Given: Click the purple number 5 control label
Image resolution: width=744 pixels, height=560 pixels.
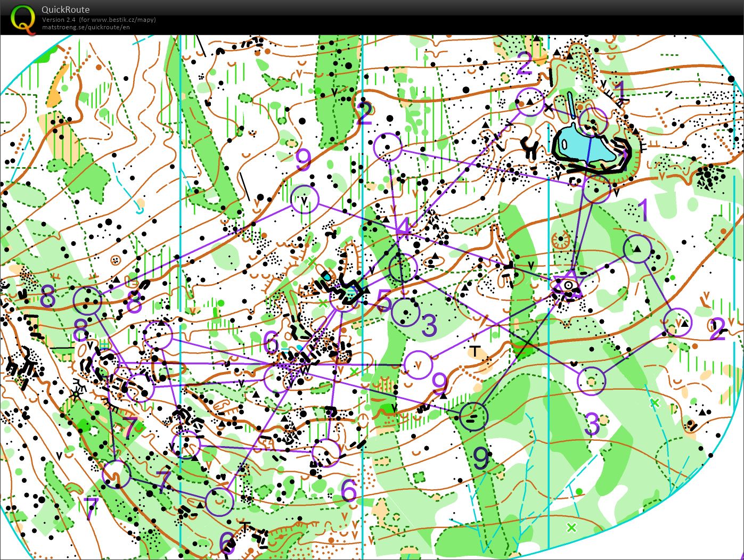Looking at the screenshot, I should pyautogui.click(x=383, y=302).
